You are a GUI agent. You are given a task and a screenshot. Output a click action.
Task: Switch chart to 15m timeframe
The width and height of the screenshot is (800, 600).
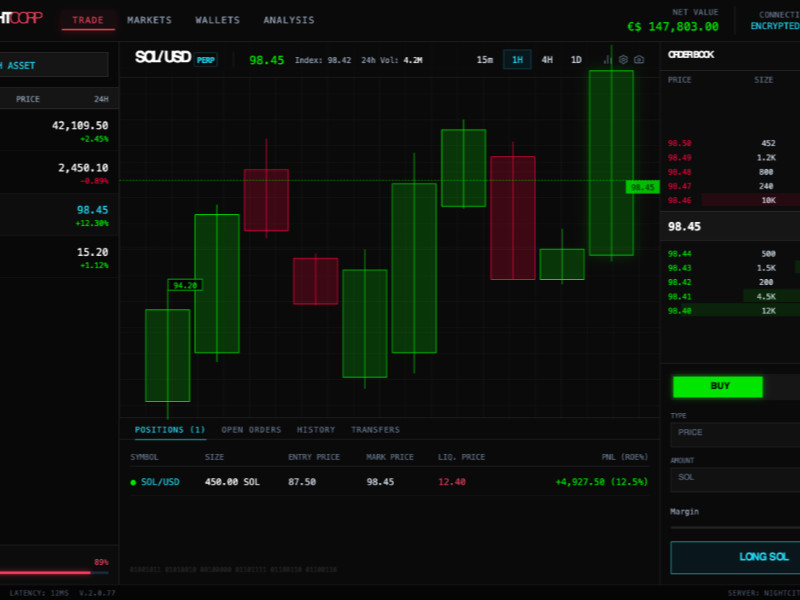485,60
